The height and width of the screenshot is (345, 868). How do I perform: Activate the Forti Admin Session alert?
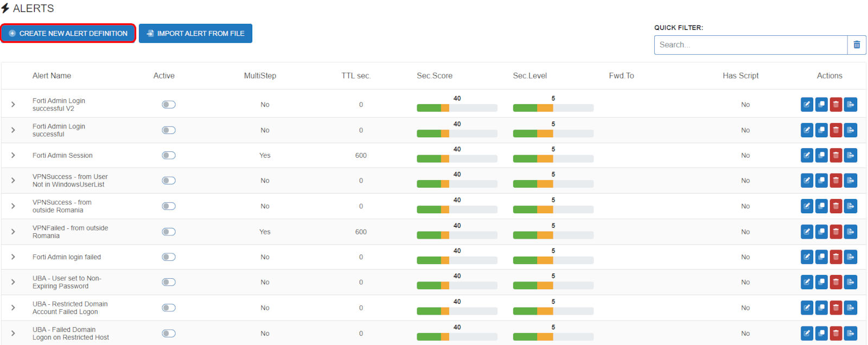169,155
